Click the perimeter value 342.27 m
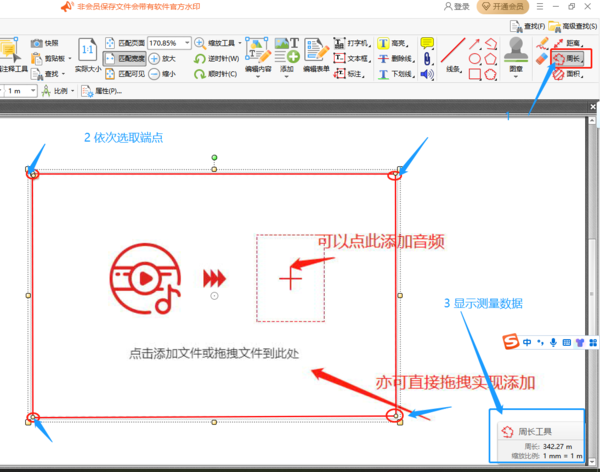The height and width of the screenshot is (472, 600). 557,446
